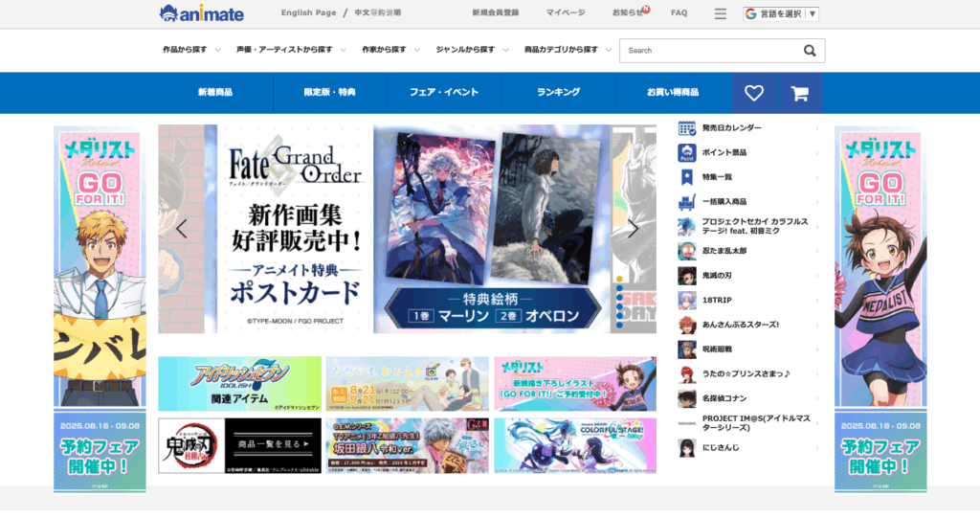
Task: Click the 18TRIP character icon
Action: (x=687, y=301)
